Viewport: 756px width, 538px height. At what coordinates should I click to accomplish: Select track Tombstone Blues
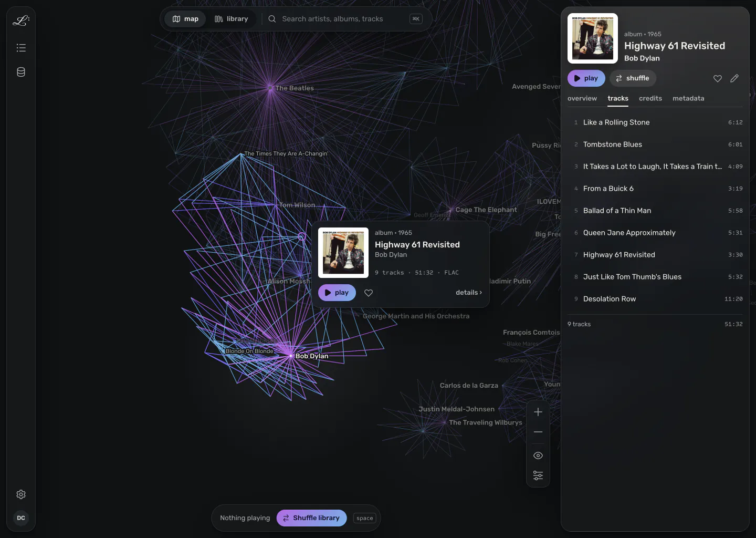(x=655, y=144)
